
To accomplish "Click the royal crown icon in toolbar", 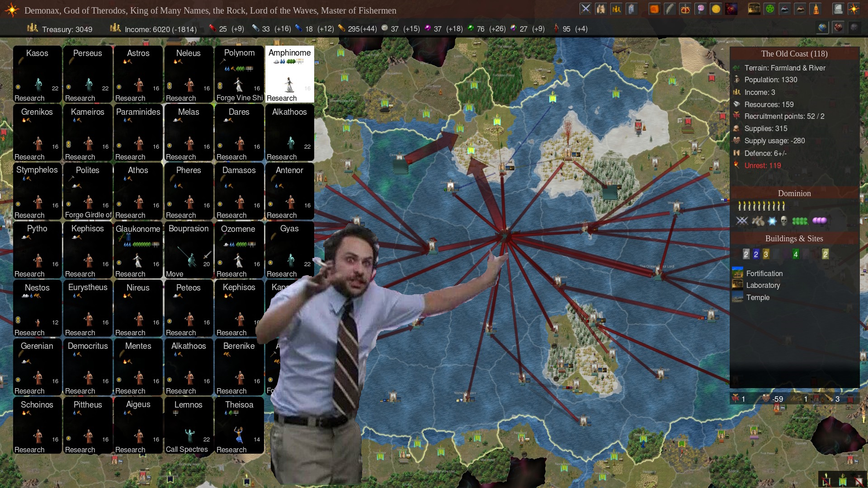I will 685,9.
